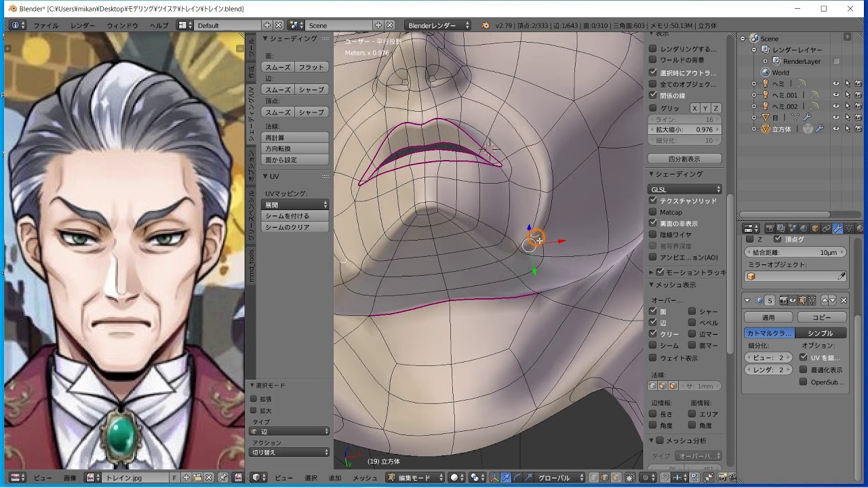Click コピー button on modifier
868x488 pixels.
tap(822, 317)
